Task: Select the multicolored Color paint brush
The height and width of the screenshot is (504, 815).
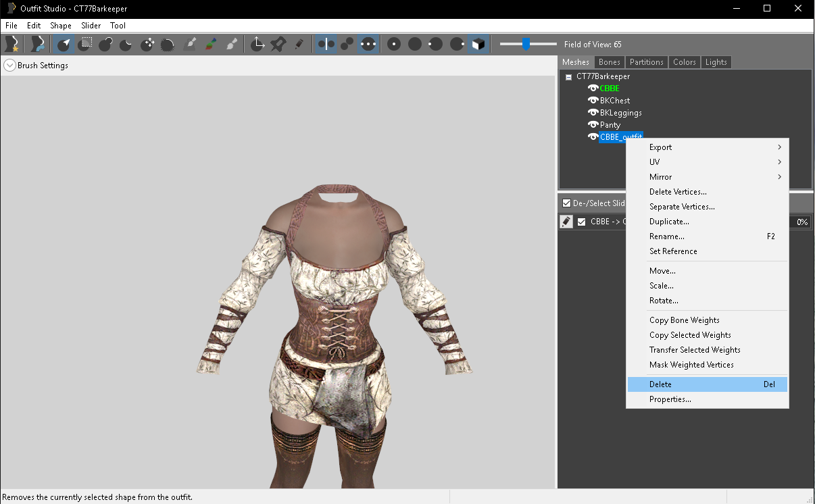Action: 211,45
